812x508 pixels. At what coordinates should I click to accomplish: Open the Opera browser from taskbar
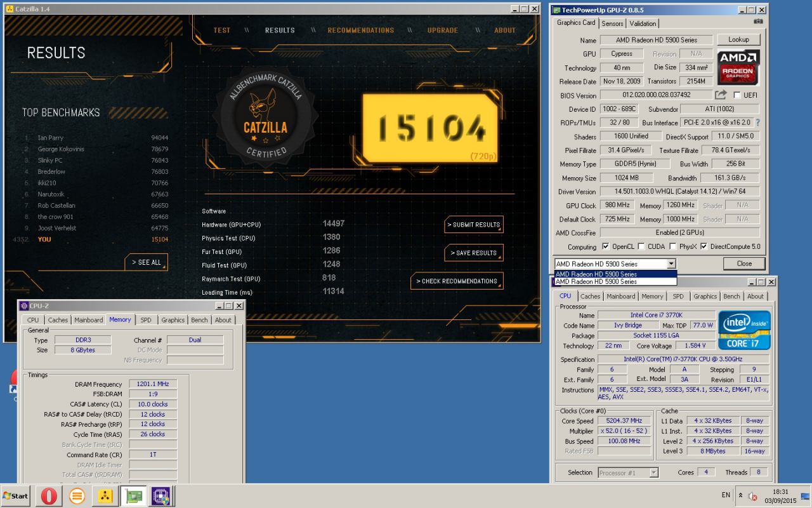click(48, 496)
